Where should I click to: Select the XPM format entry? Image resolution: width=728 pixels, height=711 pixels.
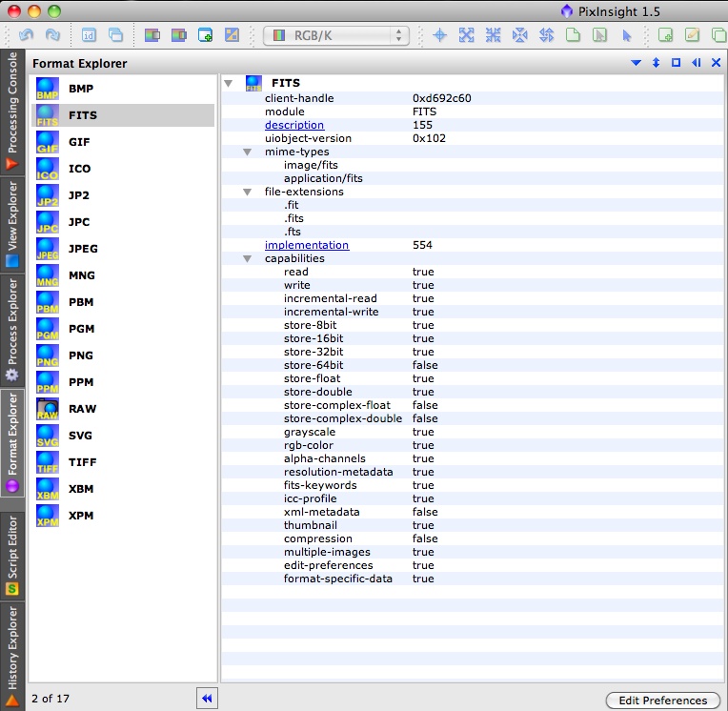click(x=123, y=516)
